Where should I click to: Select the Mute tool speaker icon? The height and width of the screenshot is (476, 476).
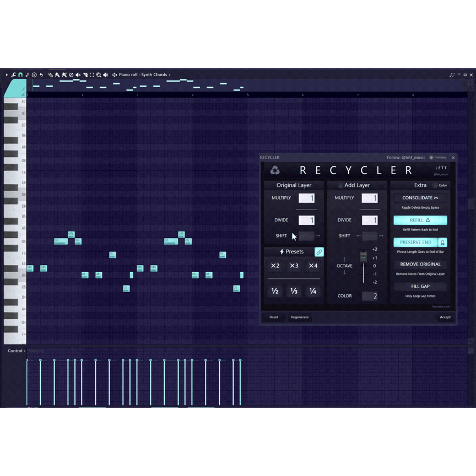78,75
